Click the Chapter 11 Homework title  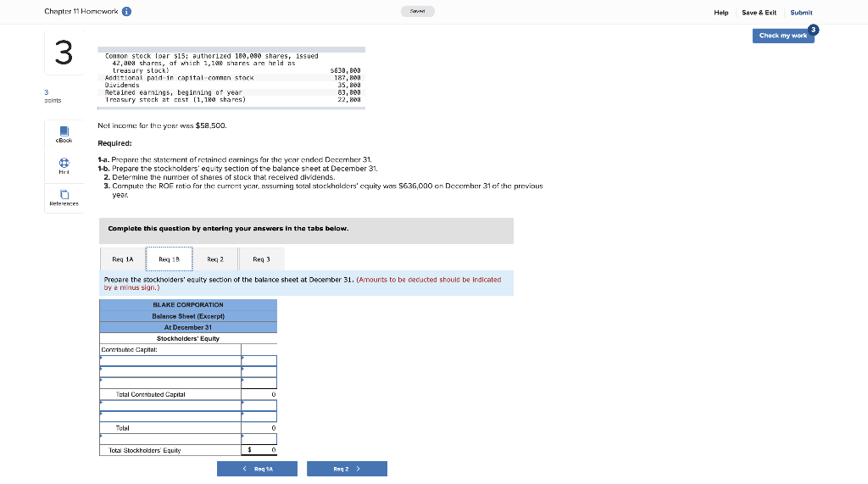81,12
